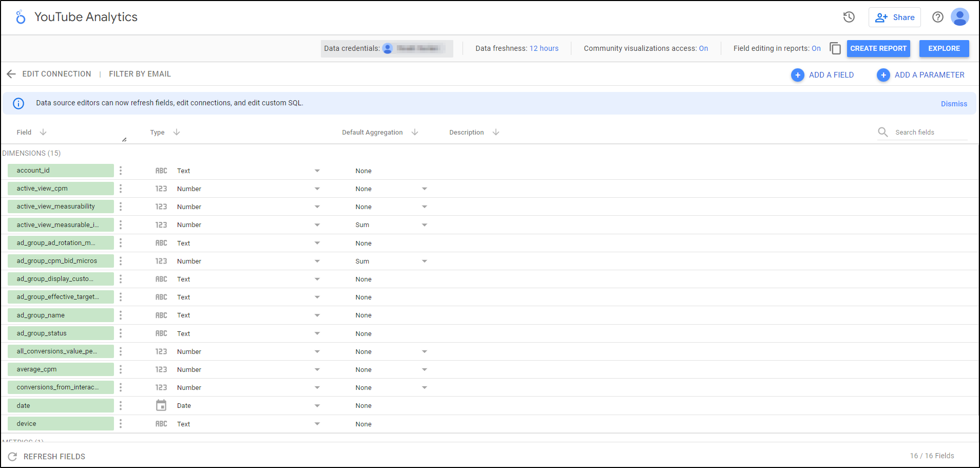Click the calendar type icon for date
Viewport: 980px width, 468px height.
[161, 405]
